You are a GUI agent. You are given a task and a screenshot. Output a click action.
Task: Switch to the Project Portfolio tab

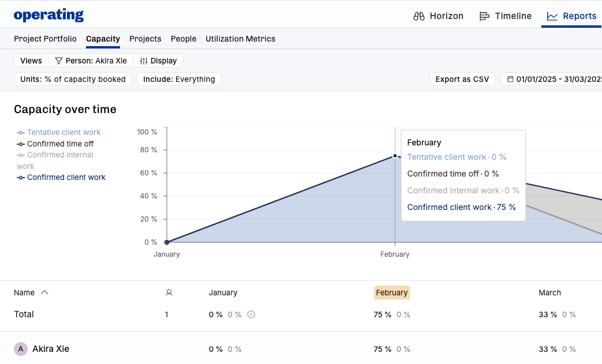tap(45, 39)
